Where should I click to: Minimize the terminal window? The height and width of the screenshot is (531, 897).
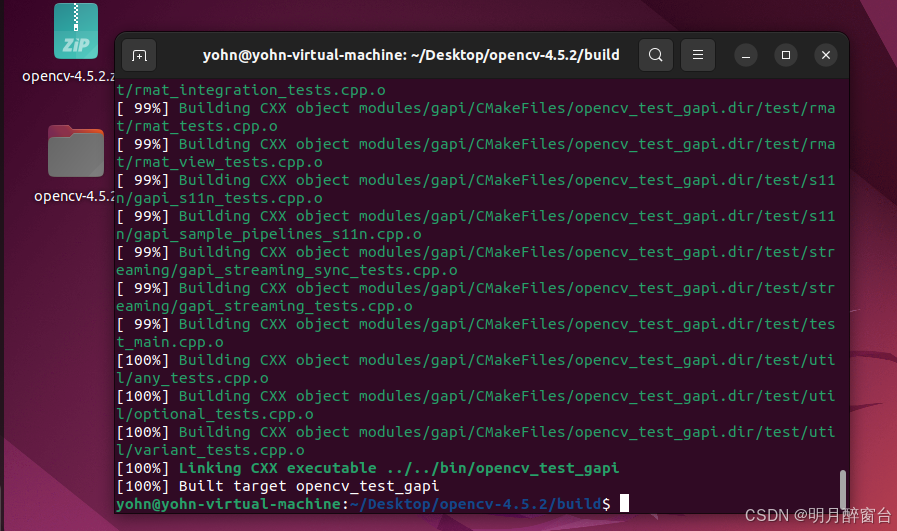[746, 56]
